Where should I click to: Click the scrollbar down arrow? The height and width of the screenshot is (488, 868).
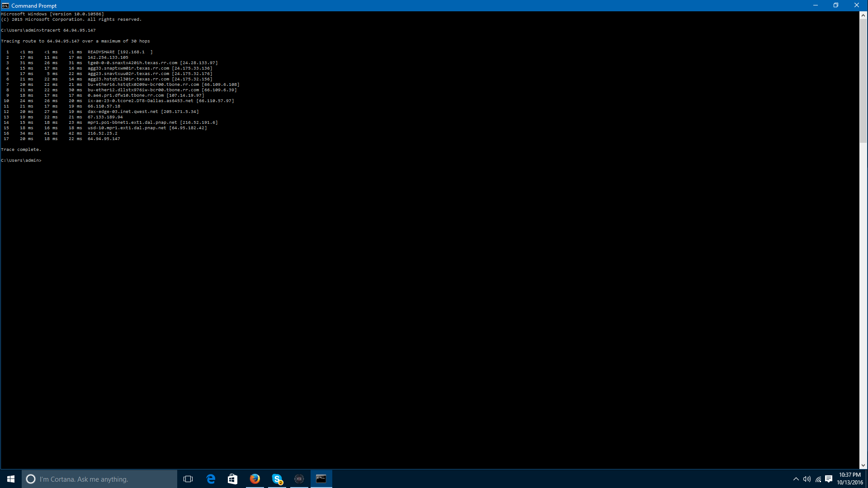(x=863, y=465)
